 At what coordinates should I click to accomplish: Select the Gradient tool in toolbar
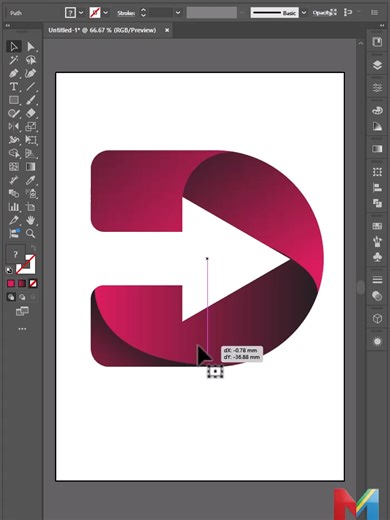pyautogui.click(x=31, y=167)
